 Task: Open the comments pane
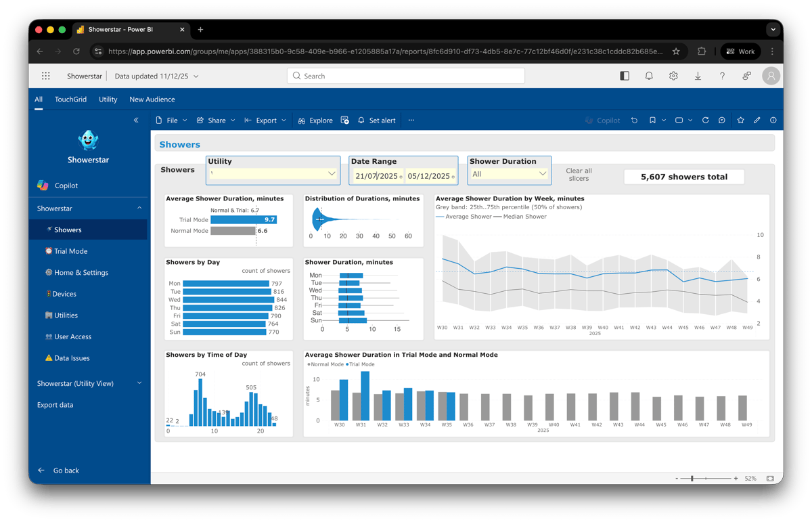721,120
